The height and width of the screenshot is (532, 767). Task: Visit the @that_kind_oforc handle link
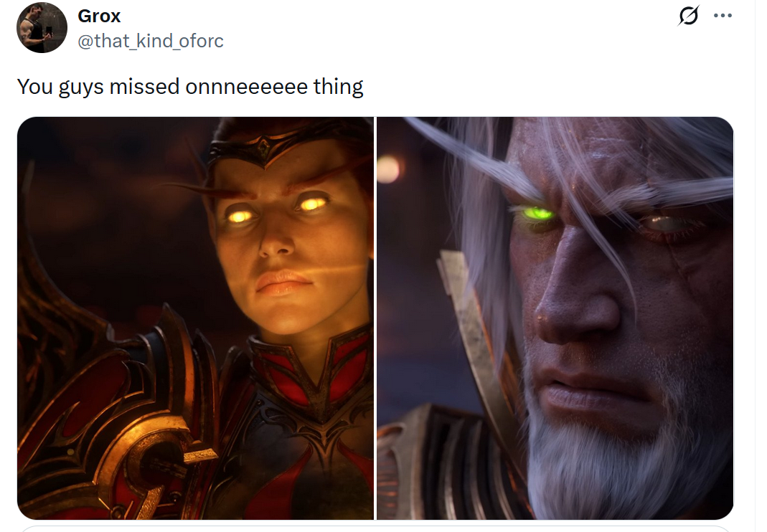tap(150, 41)
